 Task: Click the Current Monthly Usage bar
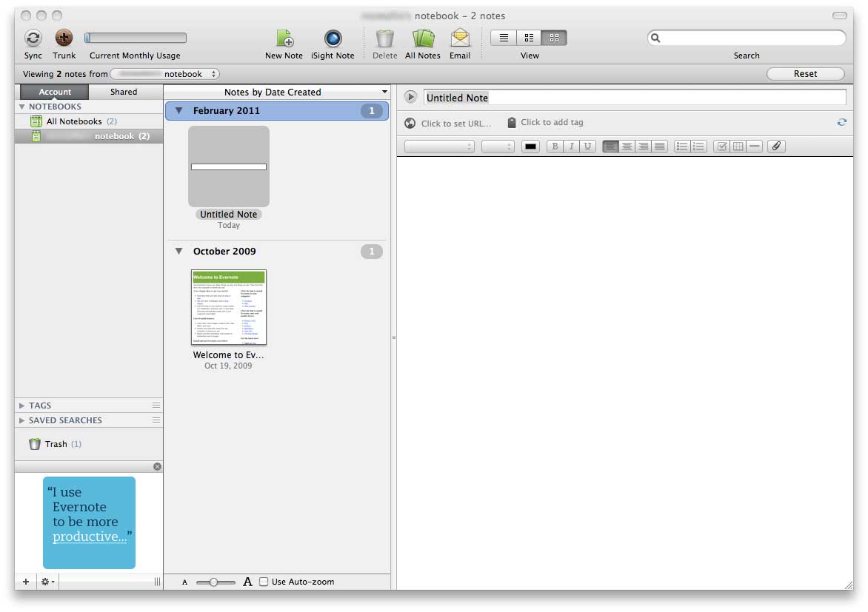click(136, 38)
